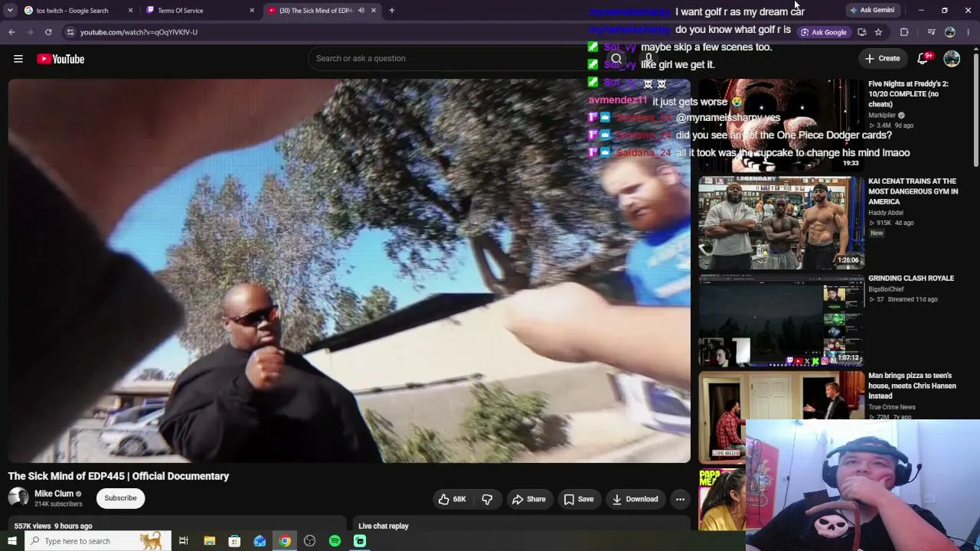This screenshot has width=980, height=551.
Task: Open Grinding Clash Royale stream thumbnail
Action: click(781, 320)
